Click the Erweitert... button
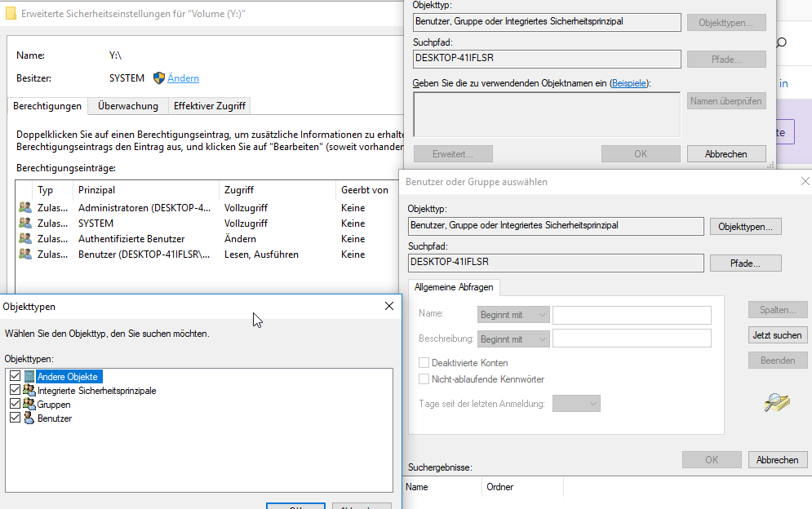Screen dimensions: 812x509 coord(453,154)
